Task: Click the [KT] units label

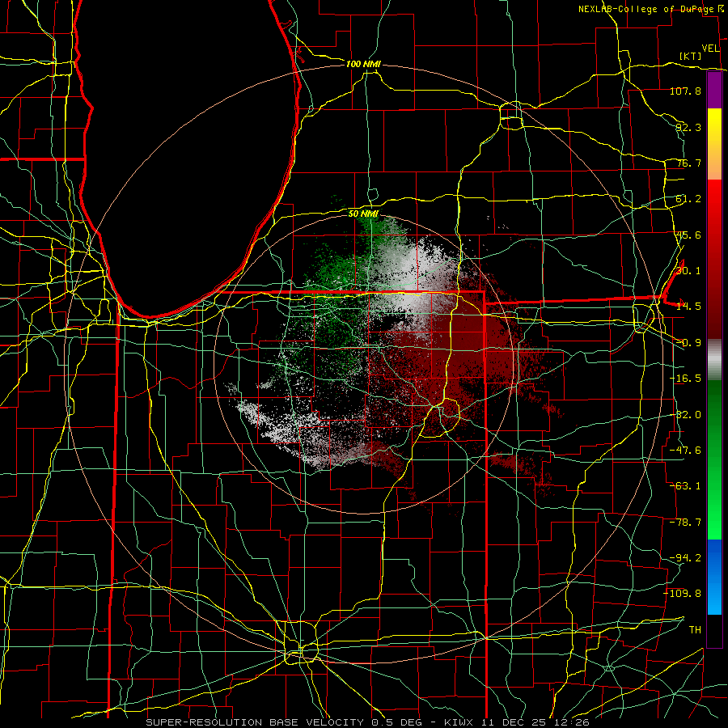Action: (x=691, y=56)
